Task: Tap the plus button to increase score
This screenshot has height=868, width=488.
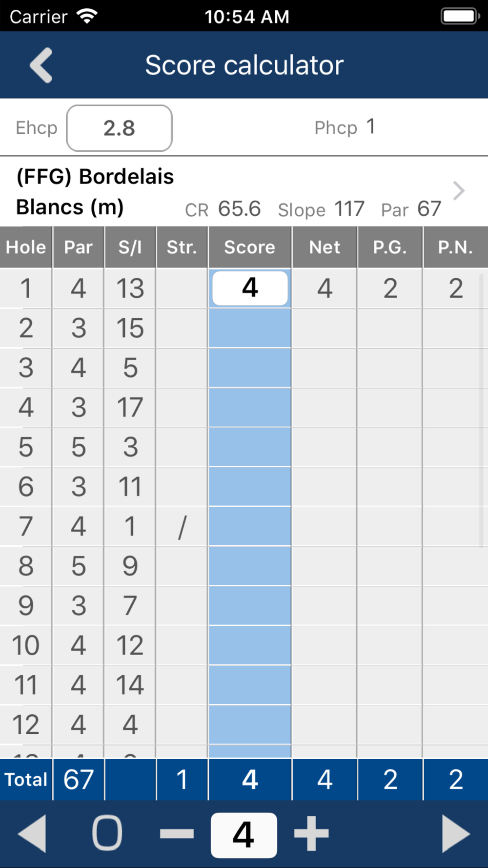Action: 311,834
